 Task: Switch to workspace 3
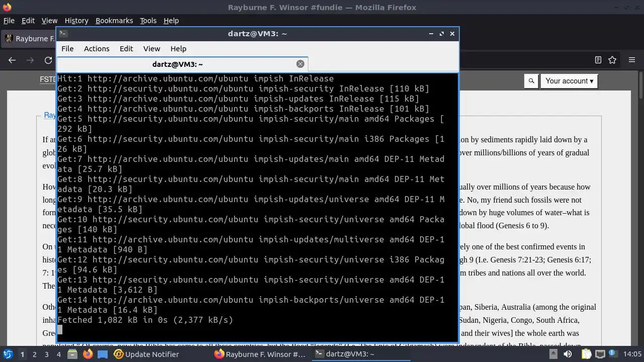pos(46,354)
